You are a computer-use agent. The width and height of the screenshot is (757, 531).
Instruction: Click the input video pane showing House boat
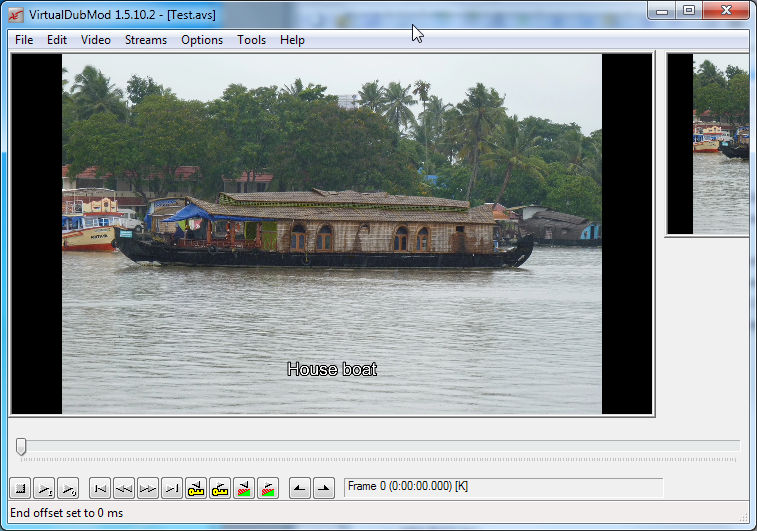pyautogui.click(x=332, y=234)
